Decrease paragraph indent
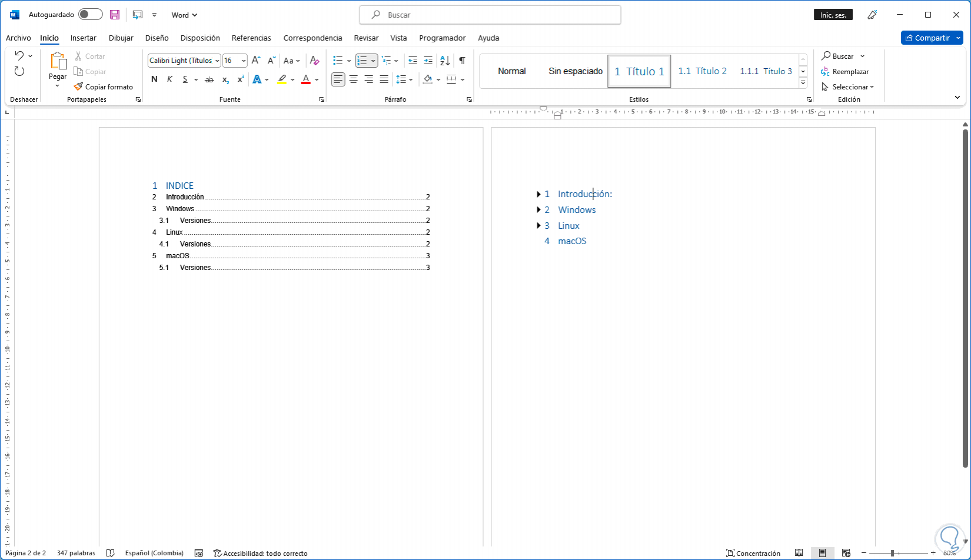 pos(413,60)
